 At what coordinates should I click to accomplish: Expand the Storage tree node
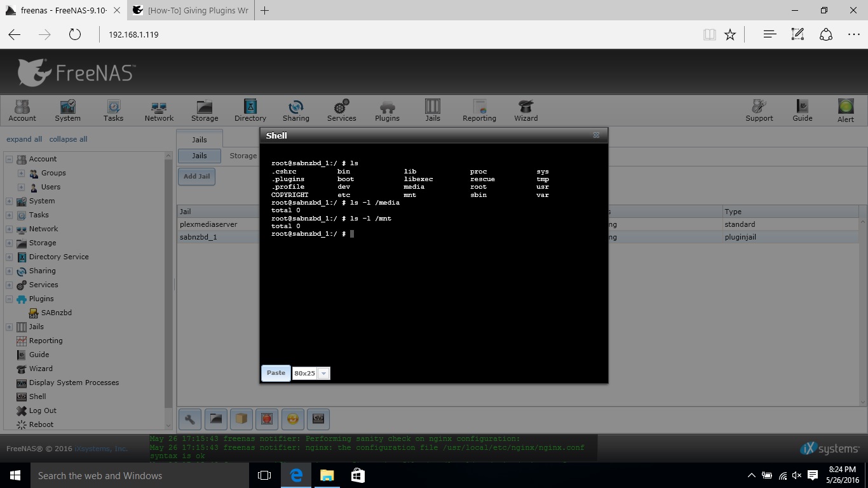[x=10, y=243]
